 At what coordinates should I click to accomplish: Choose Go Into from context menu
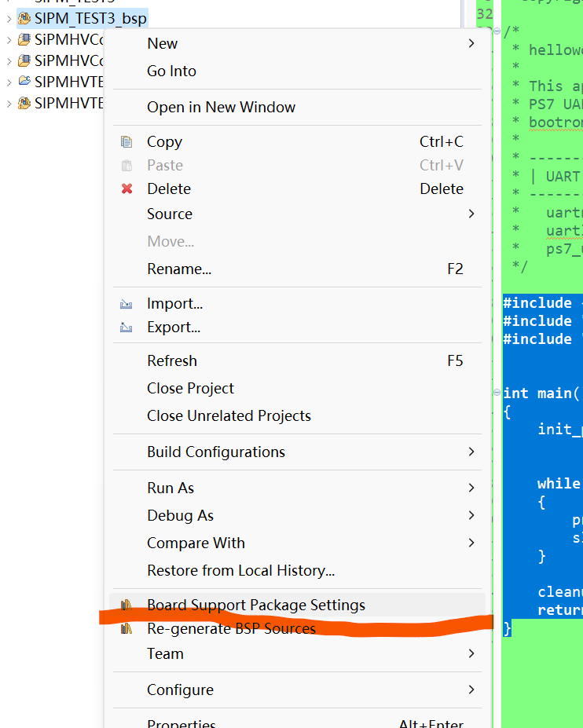click(297, 71)
